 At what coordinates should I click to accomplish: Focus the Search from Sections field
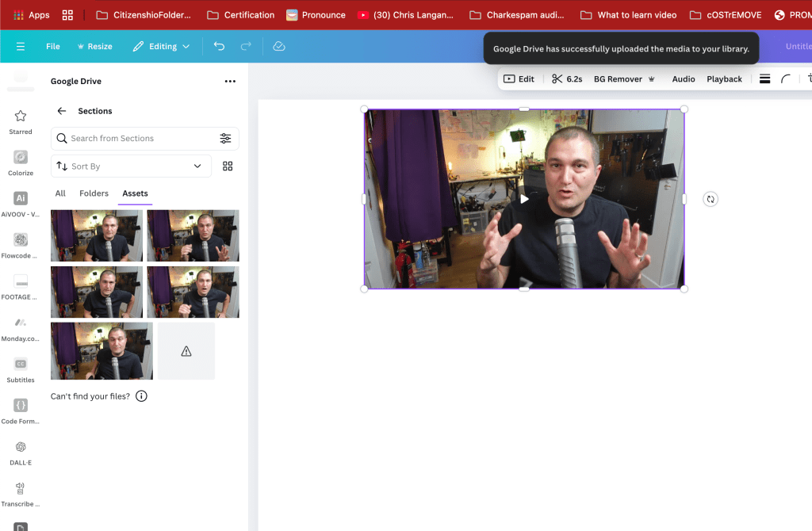click(144, 138)
